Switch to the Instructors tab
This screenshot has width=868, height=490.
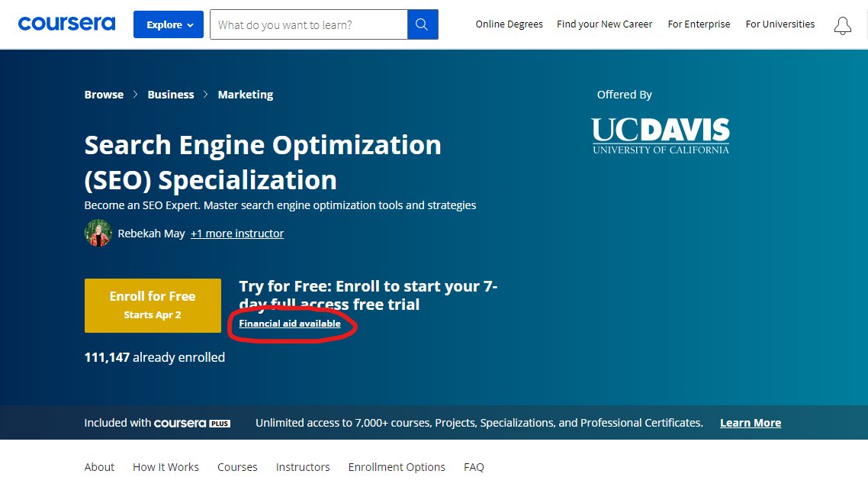[x=303, y=467]
